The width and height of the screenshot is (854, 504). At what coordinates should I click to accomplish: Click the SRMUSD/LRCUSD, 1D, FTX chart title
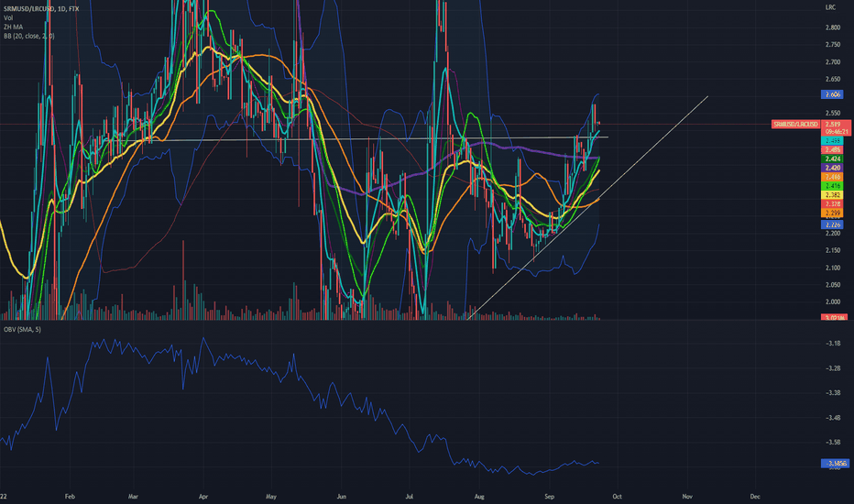[x=41, y=9]
